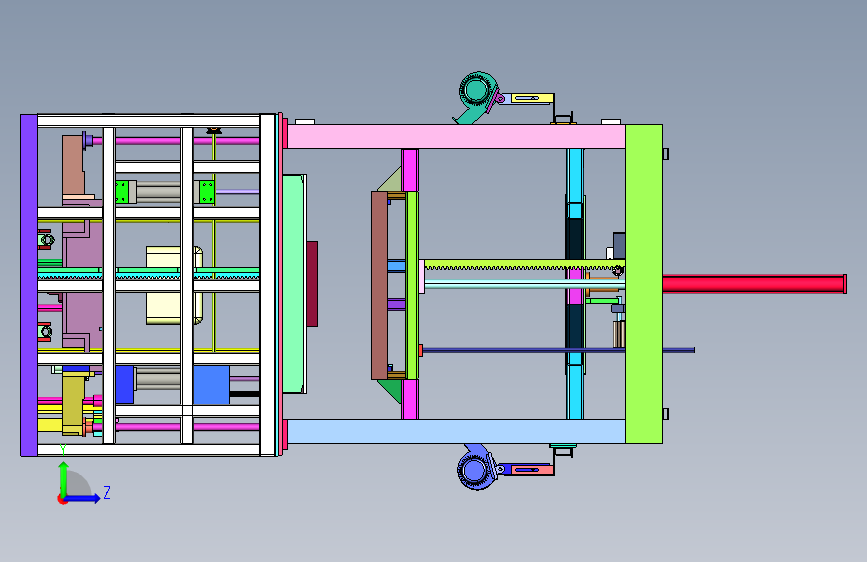
Task: Pick the salmon slotted bracket at bottom
Action: tap(532, 470)
